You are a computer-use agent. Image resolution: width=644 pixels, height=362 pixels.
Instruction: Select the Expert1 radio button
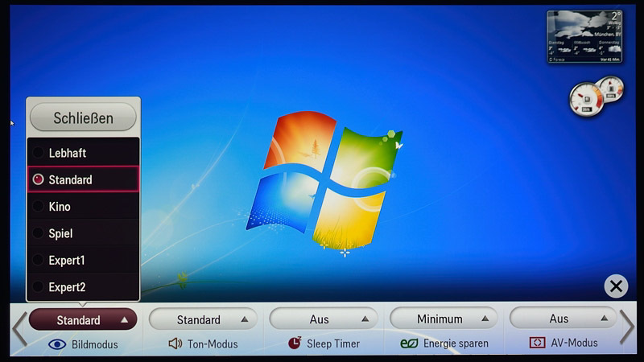38,260
